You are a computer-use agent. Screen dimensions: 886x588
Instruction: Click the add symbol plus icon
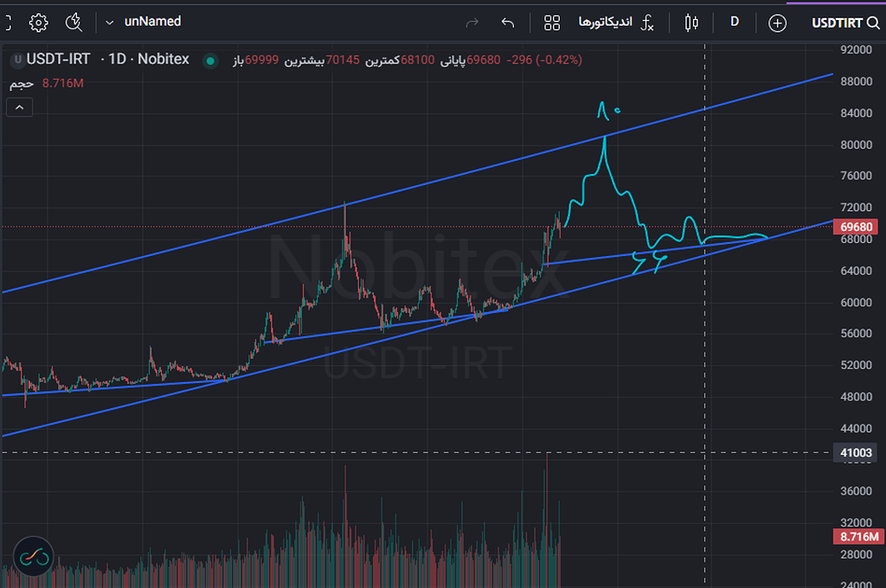click(777, 22)
